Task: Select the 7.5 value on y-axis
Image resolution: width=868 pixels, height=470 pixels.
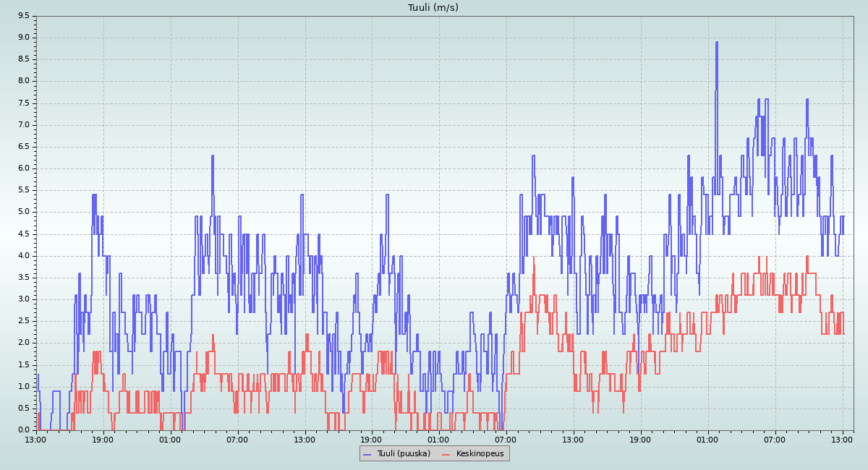Action: point(23,103)
